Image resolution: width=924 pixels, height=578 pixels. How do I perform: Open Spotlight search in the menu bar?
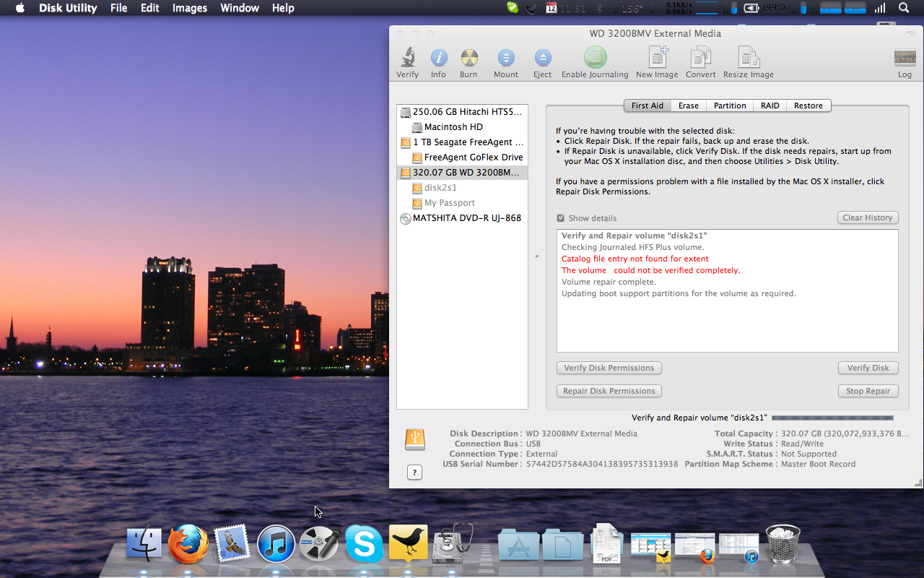[x=904, y=8]
